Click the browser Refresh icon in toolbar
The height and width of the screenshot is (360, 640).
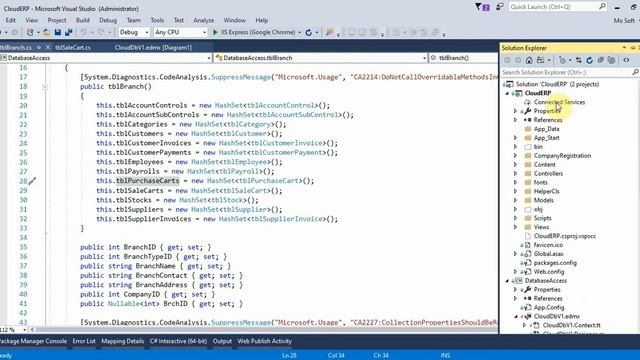click(309, 32)
